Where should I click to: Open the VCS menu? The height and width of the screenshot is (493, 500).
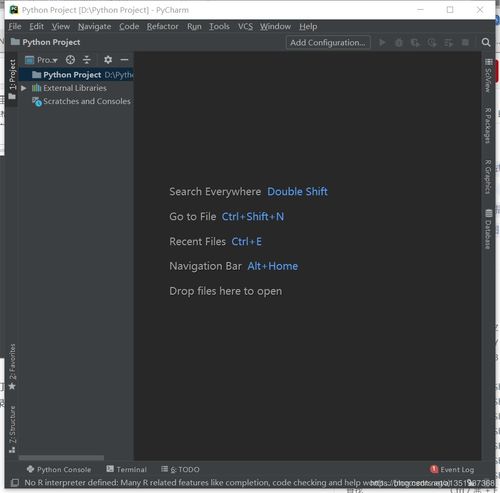[x=245, y=26]
